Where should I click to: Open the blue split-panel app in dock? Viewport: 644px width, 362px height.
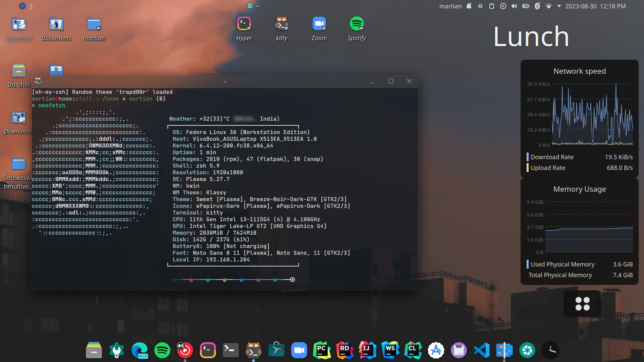504,350
